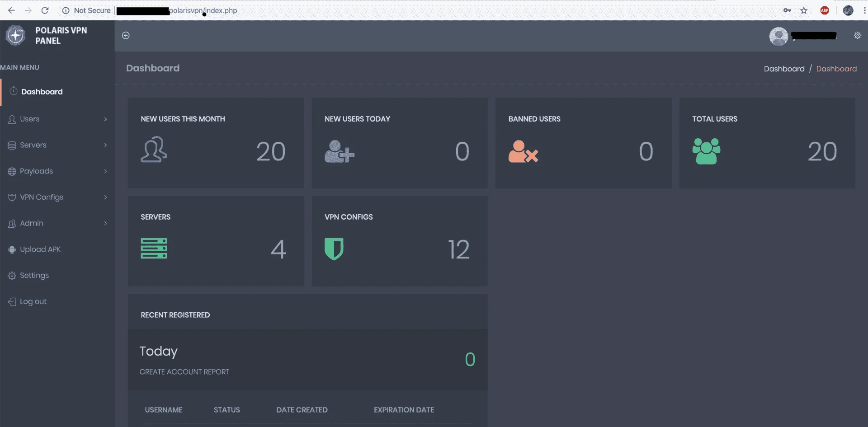Open the gear settings icon in header

857,35
